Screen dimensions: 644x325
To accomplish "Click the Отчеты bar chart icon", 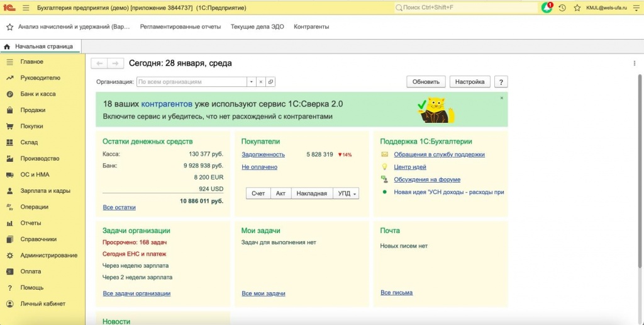I will click(10, 223).
